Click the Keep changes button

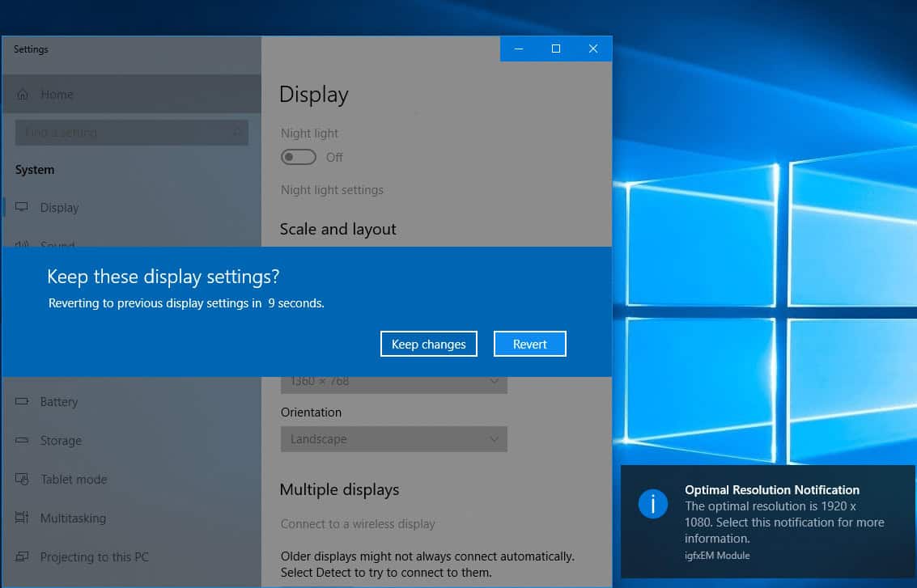point(428,344)
